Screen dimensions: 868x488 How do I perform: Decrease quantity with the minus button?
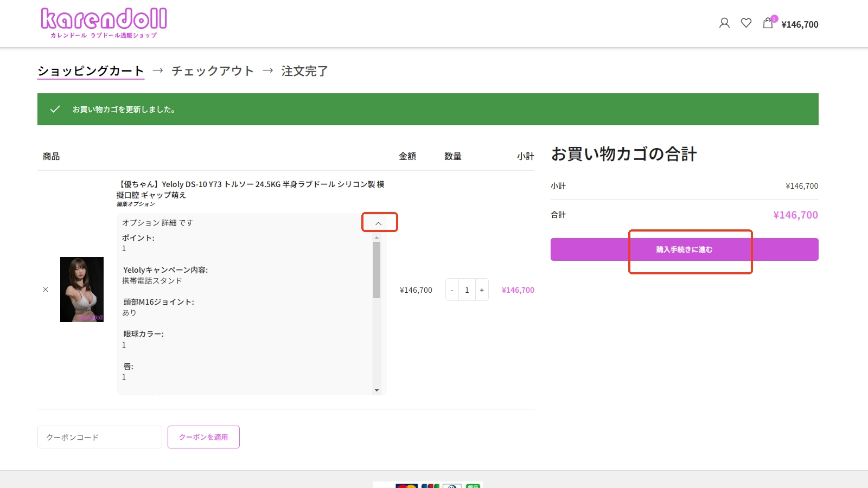[x=452, y=290]
